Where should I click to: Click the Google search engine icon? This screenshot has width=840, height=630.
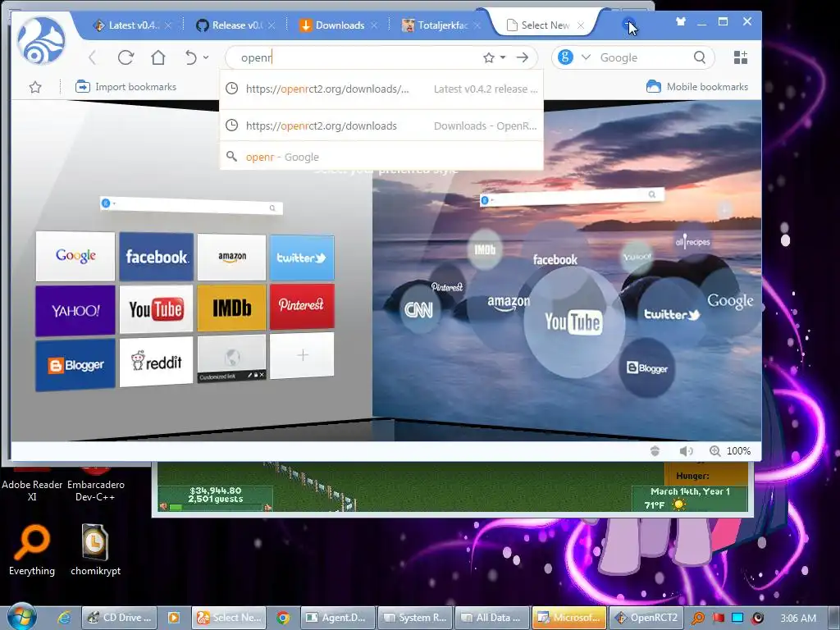coord(565,57)
